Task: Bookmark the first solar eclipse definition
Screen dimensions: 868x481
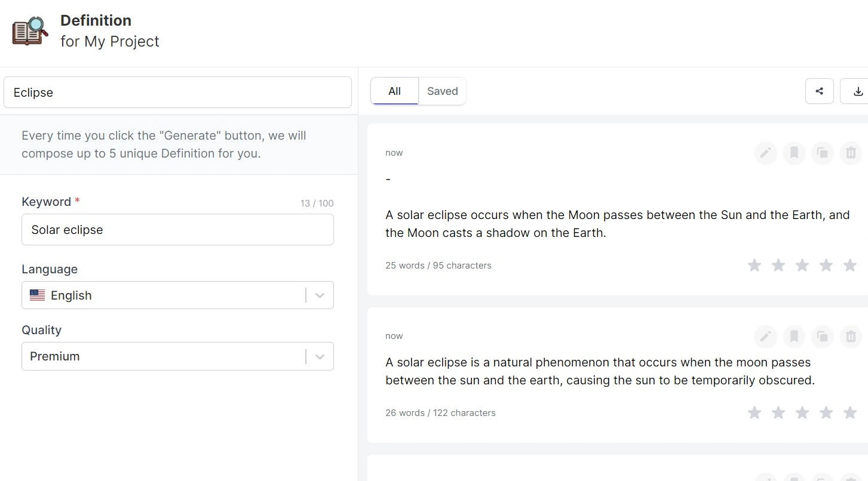Action: coord(794,153)
